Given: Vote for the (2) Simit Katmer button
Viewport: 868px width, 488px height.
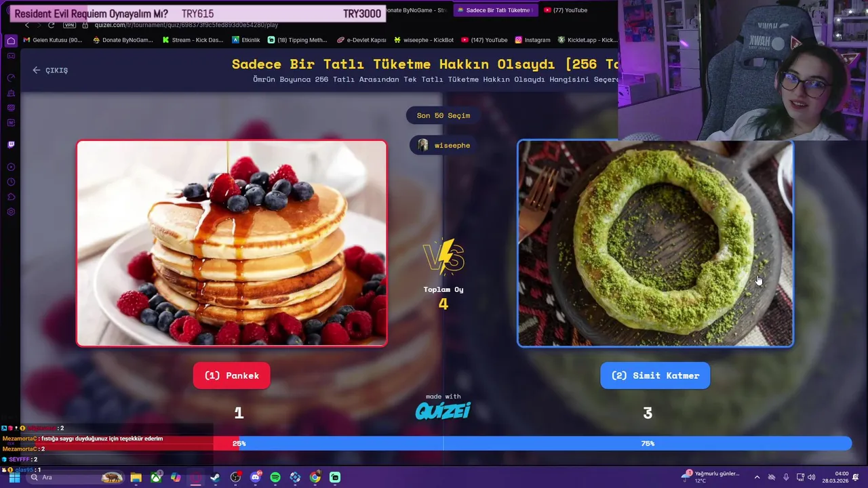Looking at the screenshot, I should click(655, 375).
